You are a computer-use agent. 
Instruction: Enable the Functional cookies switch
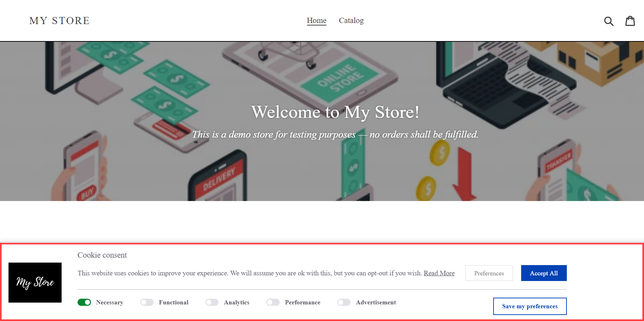coord(147,302)
